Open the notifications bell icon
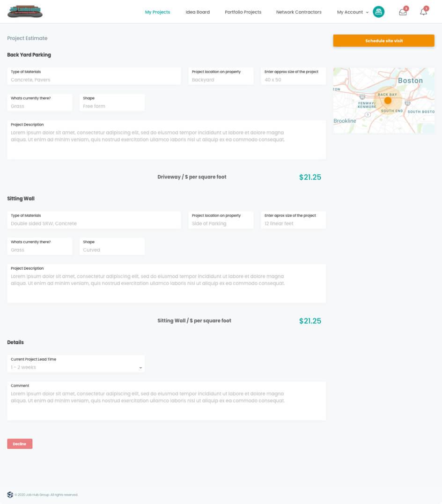This screenshot has height=504, width=442. (424, 12)
